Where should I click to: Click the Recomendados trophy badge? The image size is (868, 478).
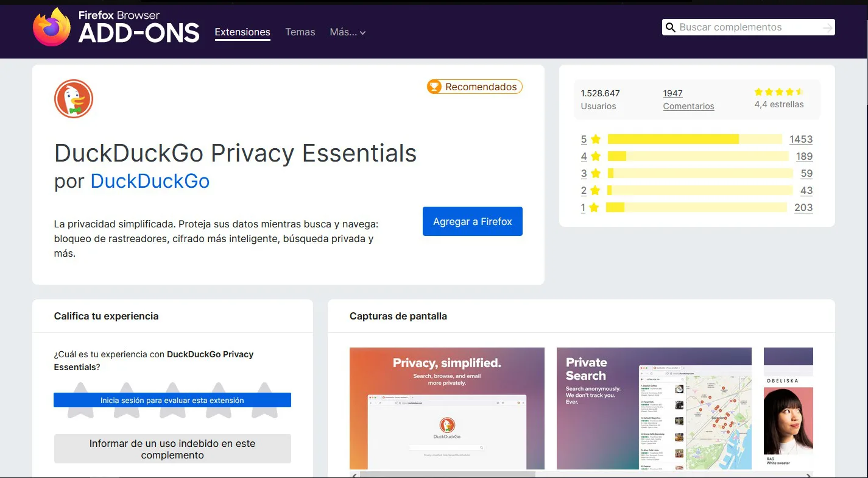click(x=475, y=87)
